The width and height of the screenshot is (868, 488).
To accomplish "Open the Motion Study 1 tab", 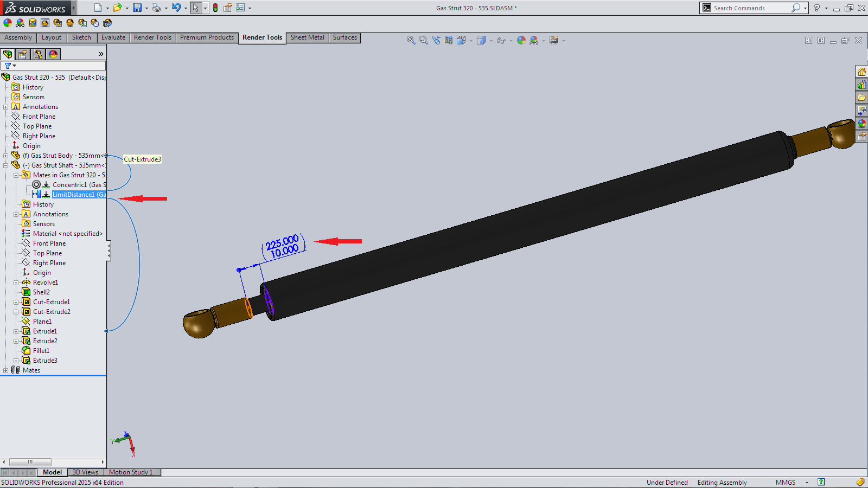I will 131,472.
